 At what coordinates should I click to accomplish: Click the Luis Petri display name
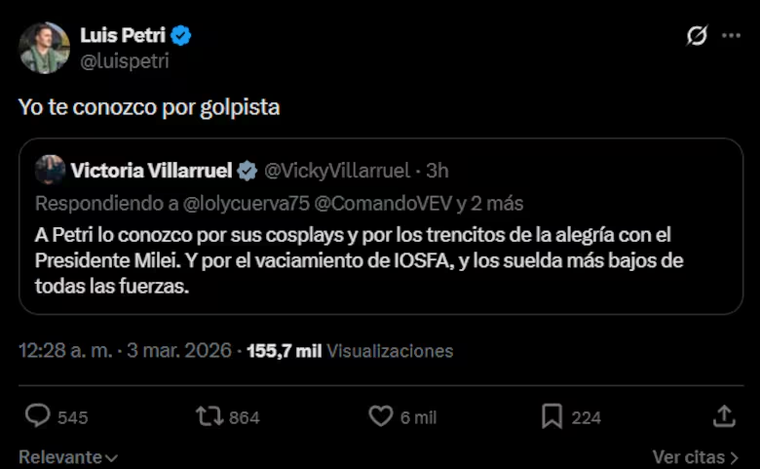123,36
